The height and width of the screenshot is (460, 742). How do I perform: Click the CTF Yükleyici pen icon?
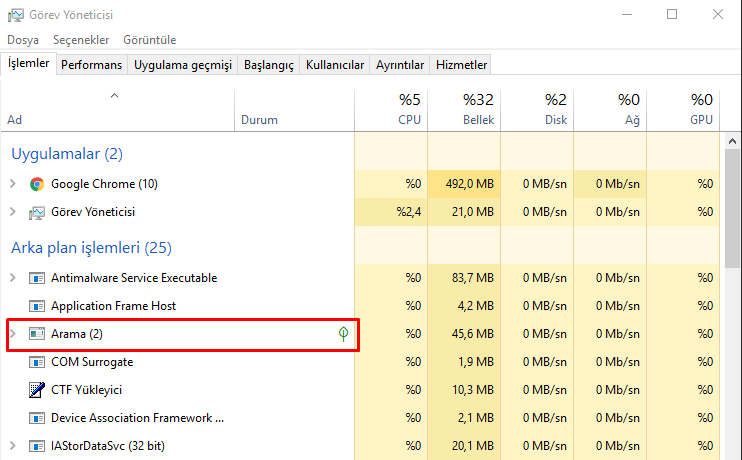pyautogui.click(x=37, y=390)
